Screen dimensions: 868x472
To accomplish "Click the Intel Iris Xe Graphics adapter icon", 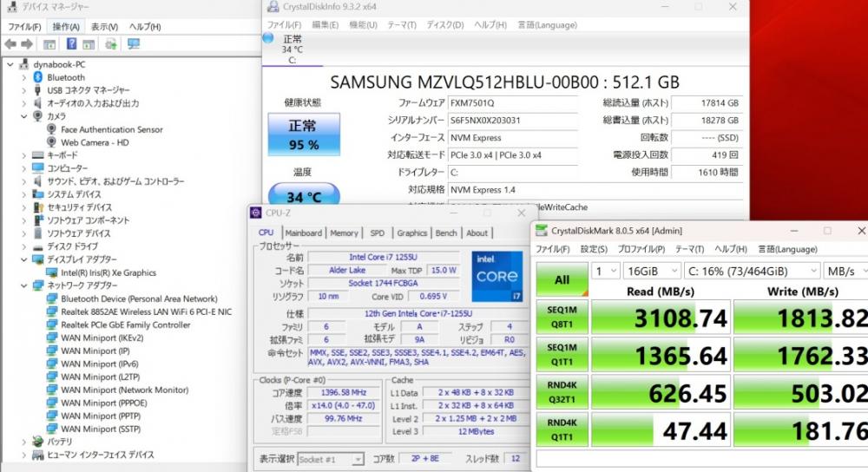I will tap(52, 272).
